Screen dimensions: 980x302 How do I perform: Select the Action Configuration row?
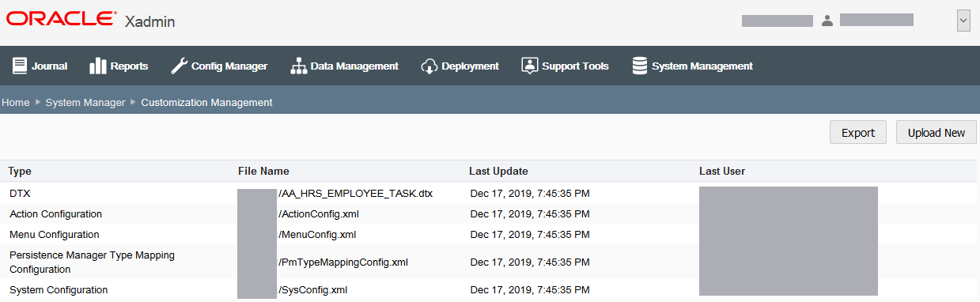(x=490, y=213)
